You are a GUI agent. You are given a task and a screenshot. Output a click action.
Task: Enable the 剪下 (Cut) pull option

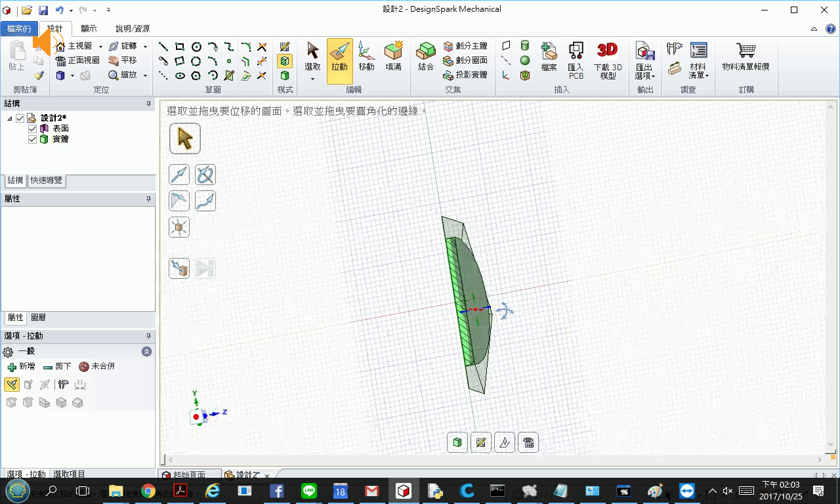tap(57, 366)
